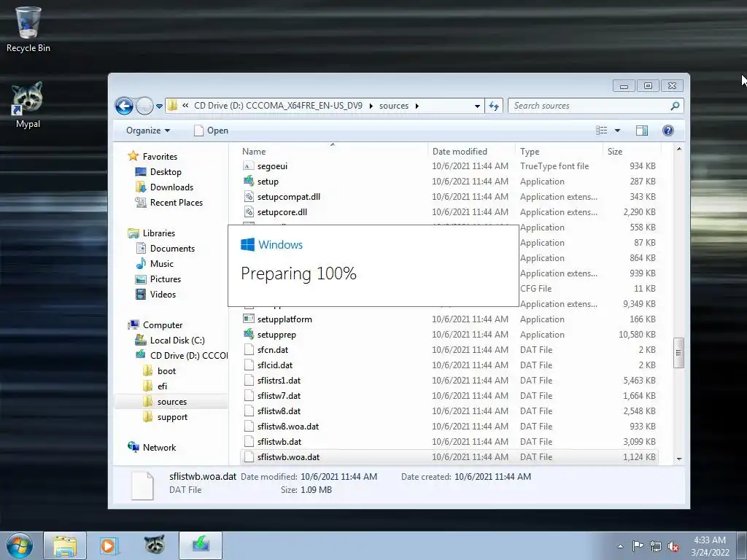Click the sources breadcrumb segment
747x560 pixels.
point(393,106)
